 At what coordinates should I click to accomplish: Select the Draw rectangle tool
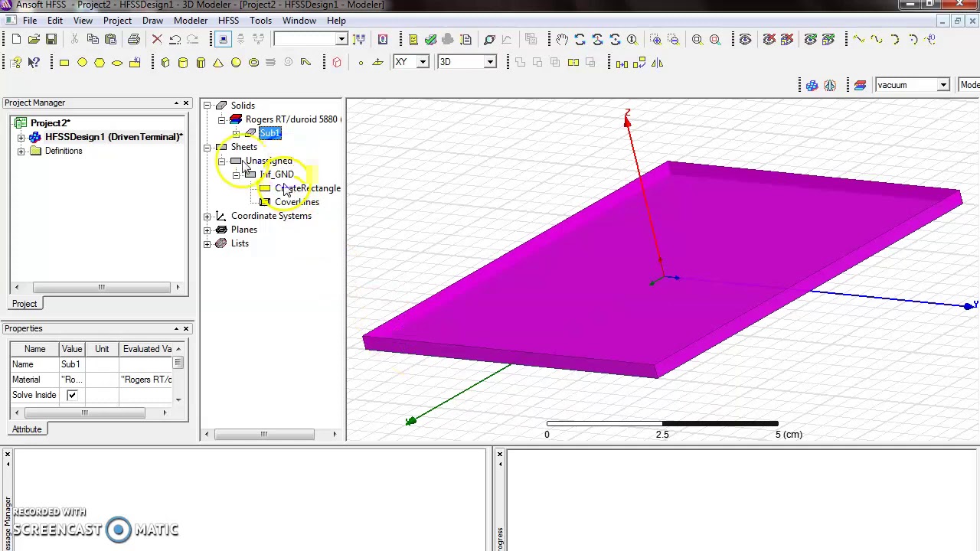(x=64, y=63)
